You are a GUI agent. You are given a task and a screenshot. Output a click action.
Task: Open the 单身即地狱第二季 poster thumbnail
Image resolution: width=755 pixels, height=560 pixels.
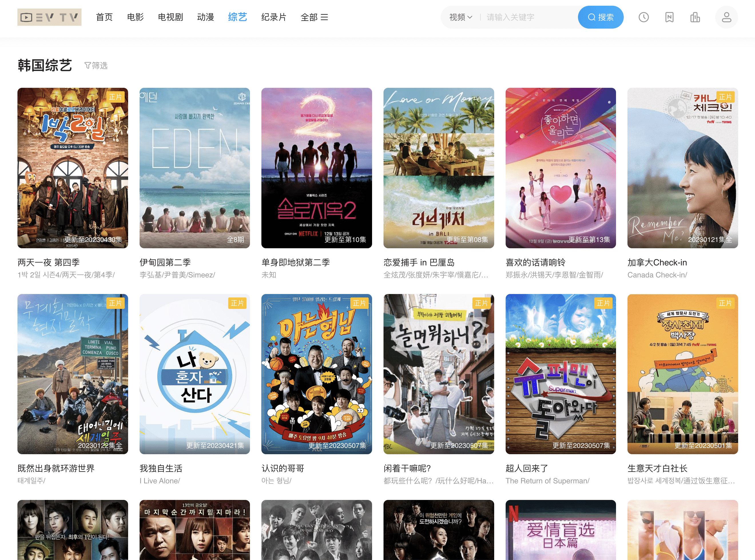pyautogui.click(x=316, y=168)
